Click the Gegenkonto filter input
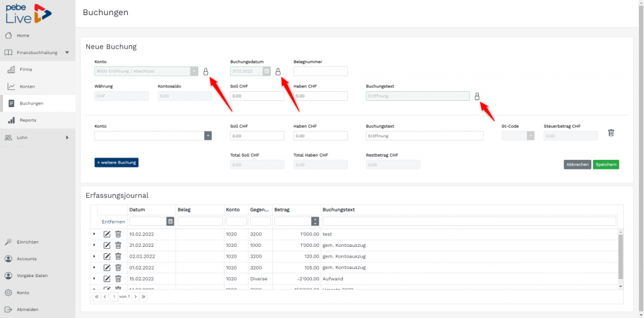This screenshot has width=644, height=318. click(260, 221)
